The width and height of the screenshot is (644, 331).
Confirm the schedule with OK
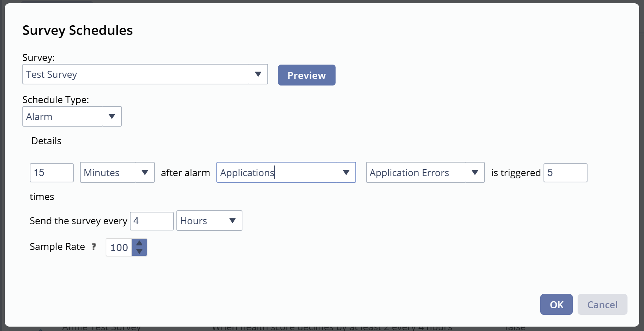(556, 305)
